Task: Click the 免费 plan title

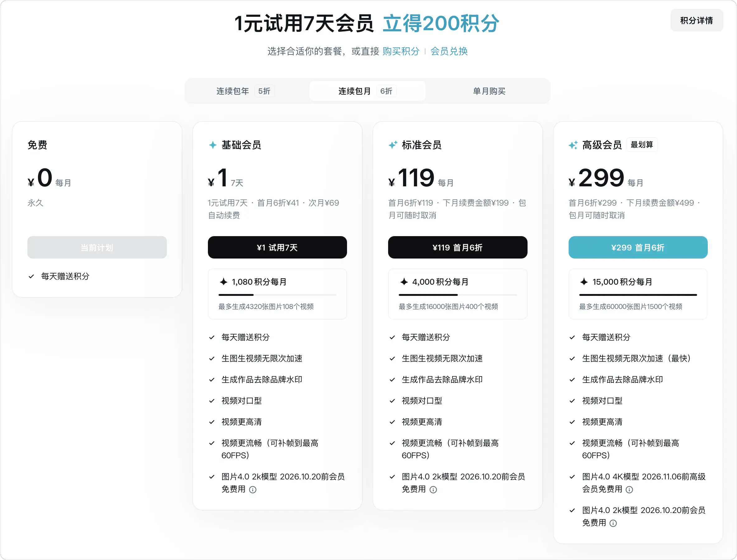Action: [37, 145]
